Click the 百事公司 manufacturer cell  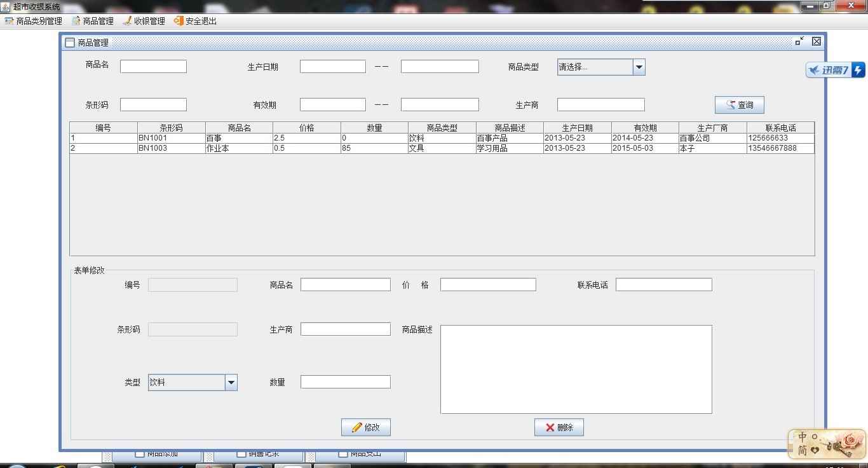click(713, 138)
